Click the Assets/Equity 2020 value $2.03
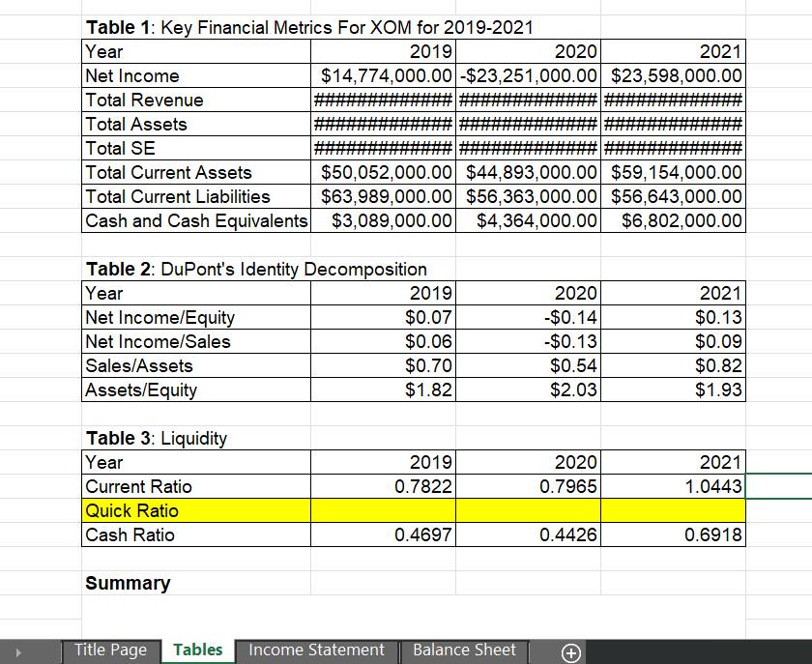Image resolution: width=812 pixels, height=664 pixels. 527,390
